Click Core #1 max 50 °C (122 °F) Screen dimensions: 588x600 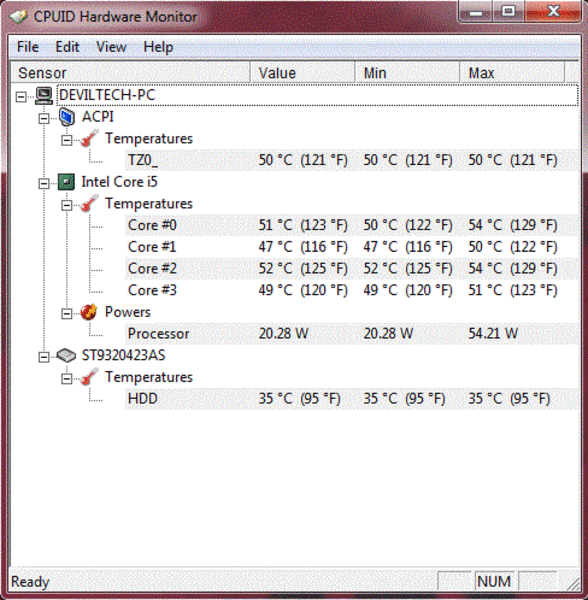[513, 247]
